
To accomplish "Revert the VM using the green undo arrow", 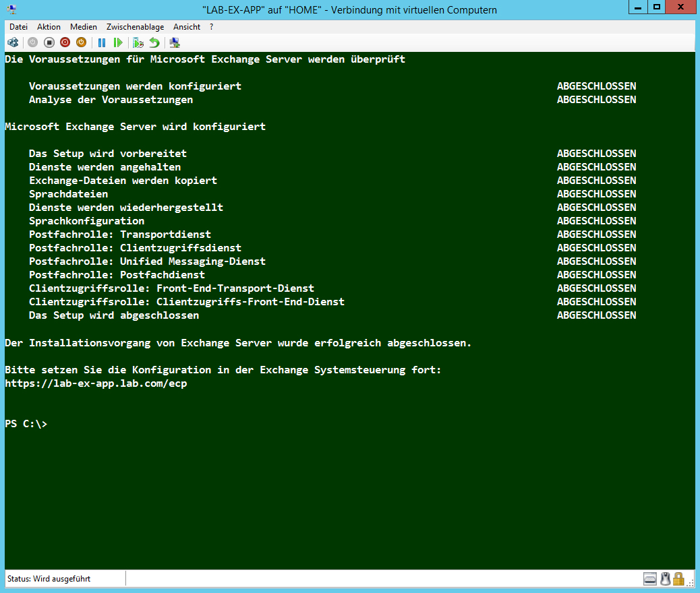I will click(x=154, y=42).
